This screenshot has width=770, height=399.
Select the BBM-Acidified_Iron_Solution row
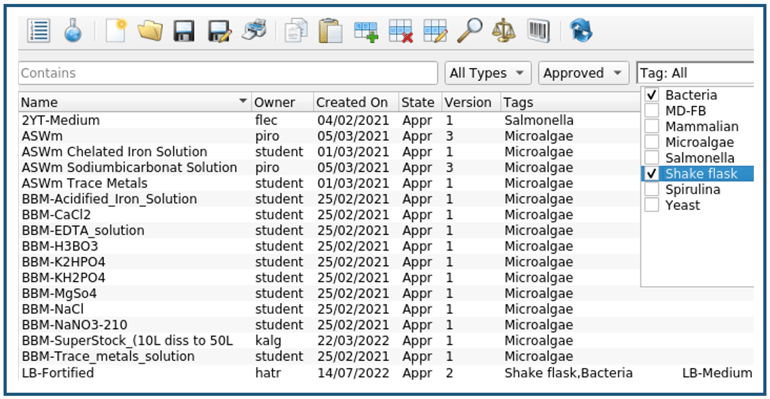[x=329, y=199]
